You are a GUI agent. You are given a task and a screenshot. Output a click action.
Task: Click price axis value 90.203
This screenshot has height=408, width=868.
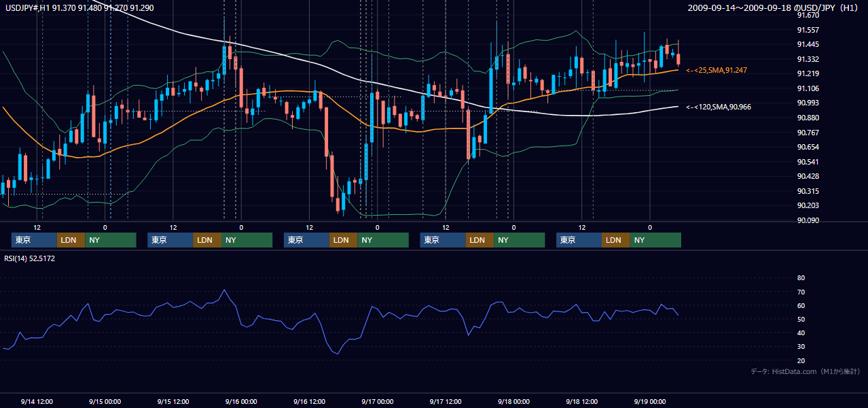click(807, 205)
